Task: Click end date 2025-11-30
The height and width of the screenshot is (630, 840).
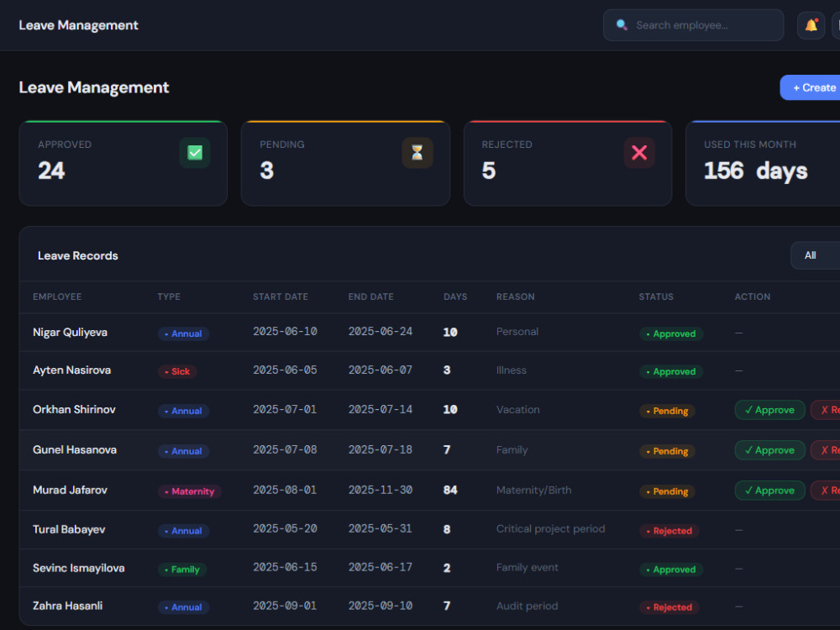Action: (x=381, y=490)
